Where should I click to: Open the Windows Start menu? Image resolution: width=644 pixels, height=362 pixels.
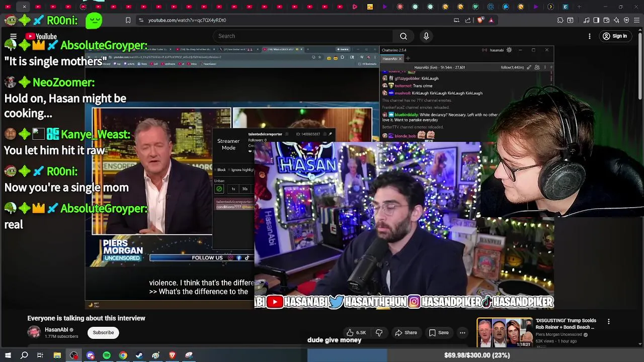(x=8, y=355)
